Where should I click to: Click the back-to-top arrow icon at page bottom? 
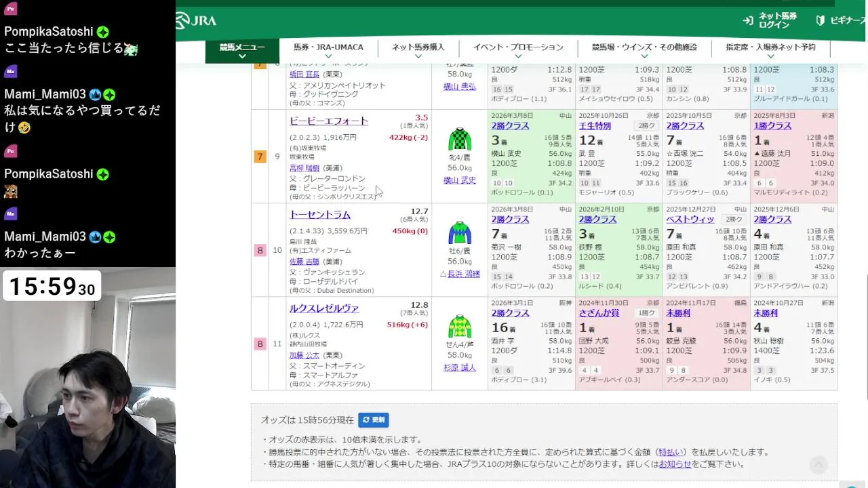tap(818, 465)
